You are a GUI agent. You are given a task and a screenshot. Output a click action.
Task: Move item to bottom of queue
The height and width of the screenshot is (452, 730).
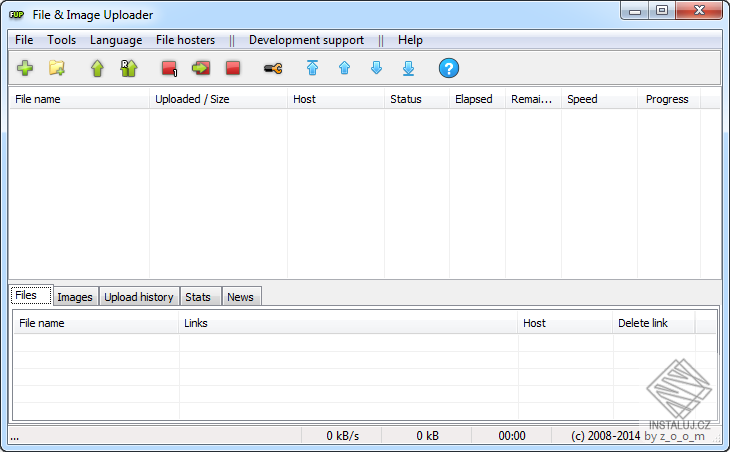click(408, 68)
